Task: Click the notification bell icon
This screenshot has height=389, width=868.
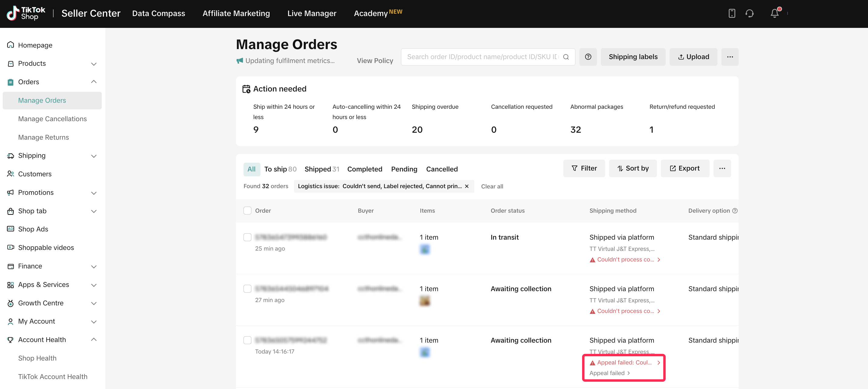Action: (774, 13)
